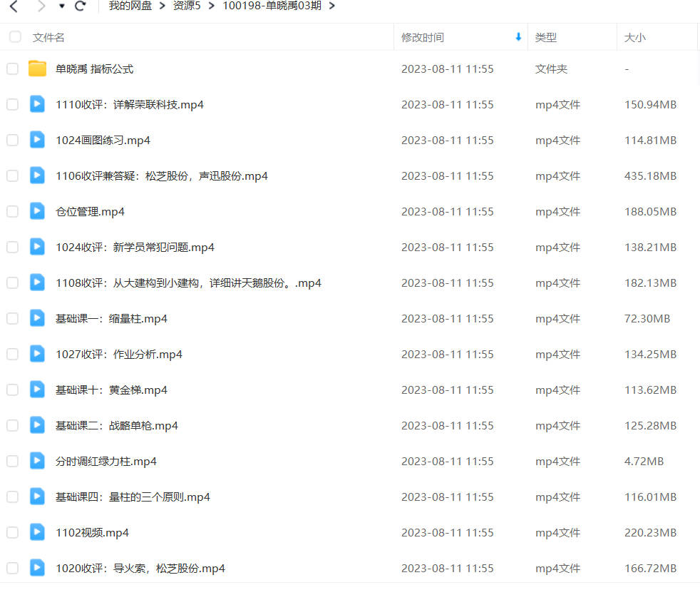
Task: Click size value 4.72MB
Action: tap(644, 462)
